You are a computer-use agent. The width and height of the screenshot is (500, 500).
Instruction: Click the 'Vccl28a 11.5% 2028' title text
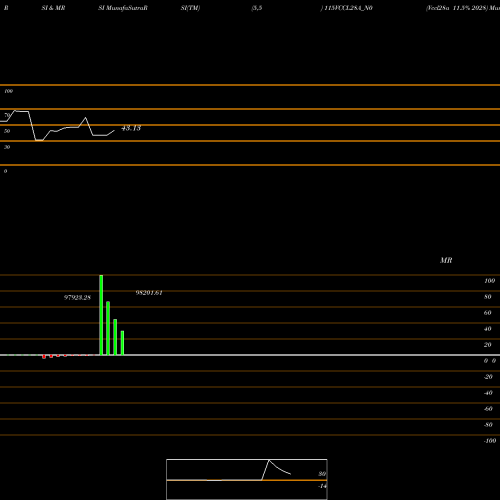coord(456,8)
